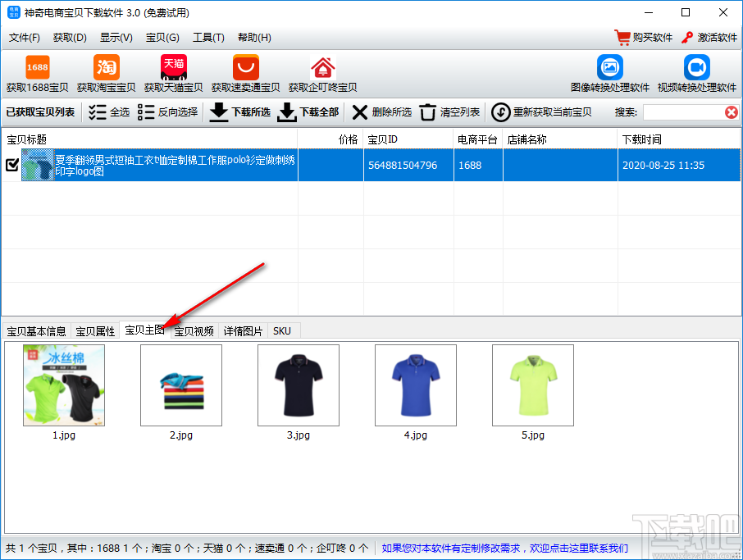Switch to 详情图片 tab
This screenshot has height=560, width=743.
click(x=243, y=331)
